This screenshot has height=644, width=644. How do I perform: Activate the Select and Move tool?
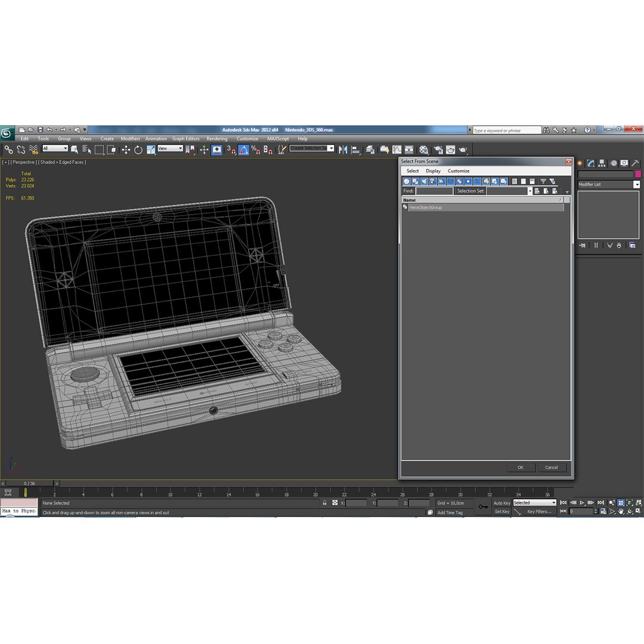(126, 150)
